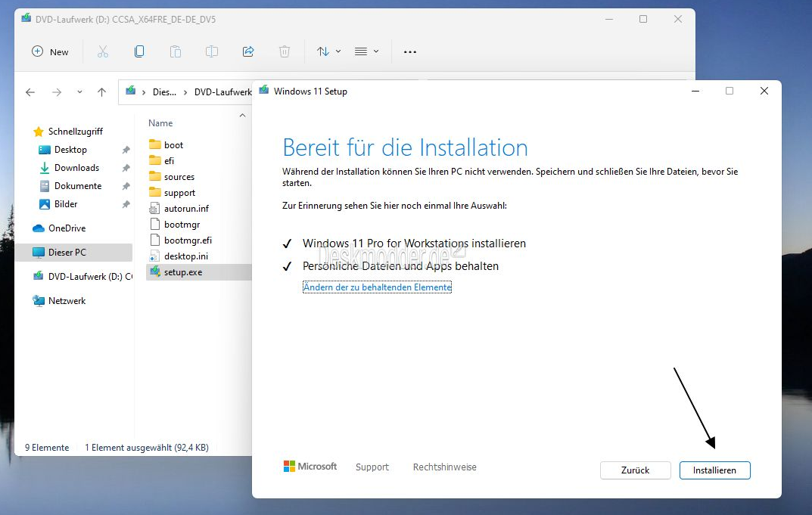Click the Windows 11 Setup title icon
812x515 pixels.
click(x=264, y=90)
